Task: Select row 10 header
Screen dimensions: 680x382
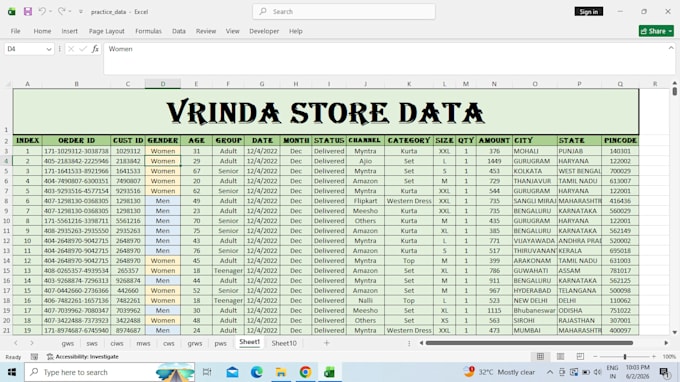Action: pyautogui.click(x=7, y=221)
